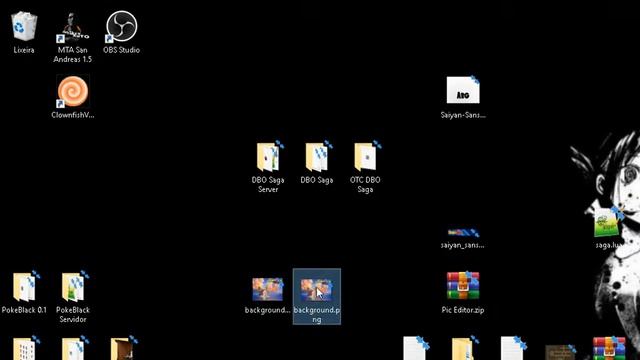Select the Pic Editor.zip archive icon
The width and height of the screenshot is (640, 360).
click(463, 286)
